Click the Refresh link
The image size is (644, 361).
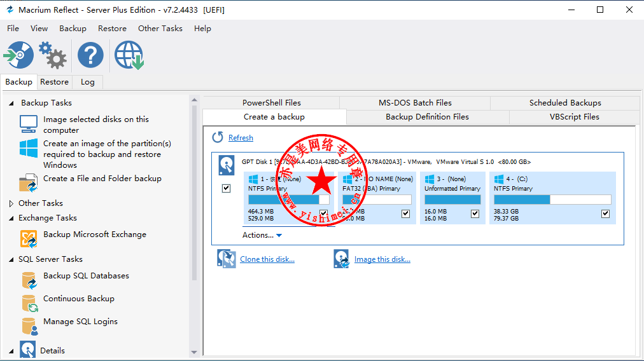pyautogui.click(x=241, y=138)
